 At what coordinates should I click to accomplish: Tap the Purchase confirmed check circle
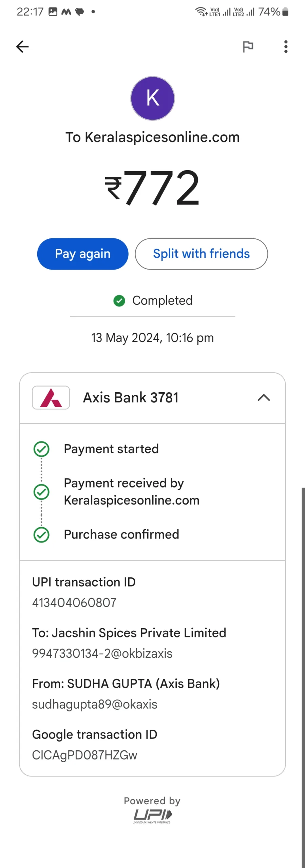tap(41, 535)
